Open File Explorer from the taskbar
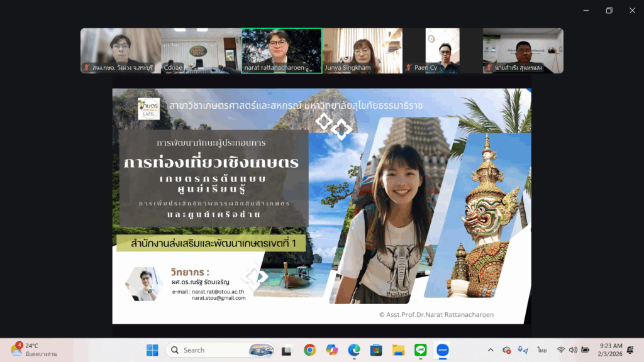This screenshot has height=362, width=644. 398,350
